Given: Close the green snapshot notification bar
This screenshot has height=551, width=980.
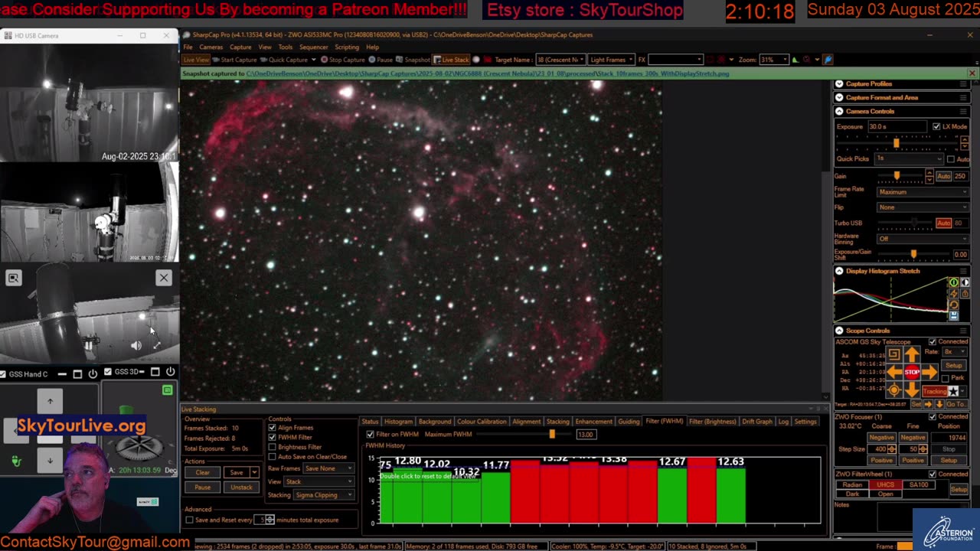Looking at the screenshot, I should tap(972, 73).
